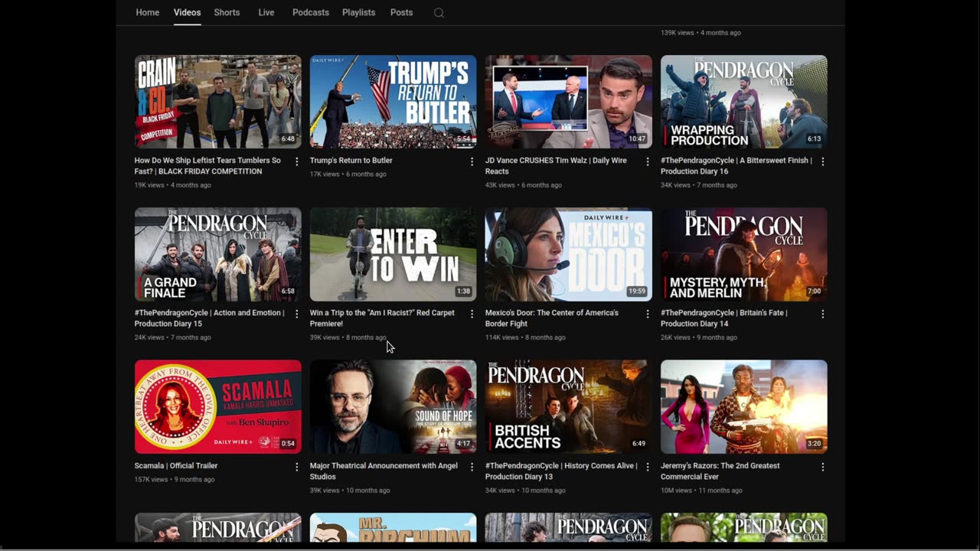Open the cut-off Mr. Birchum thumbnail

(394, 527)
